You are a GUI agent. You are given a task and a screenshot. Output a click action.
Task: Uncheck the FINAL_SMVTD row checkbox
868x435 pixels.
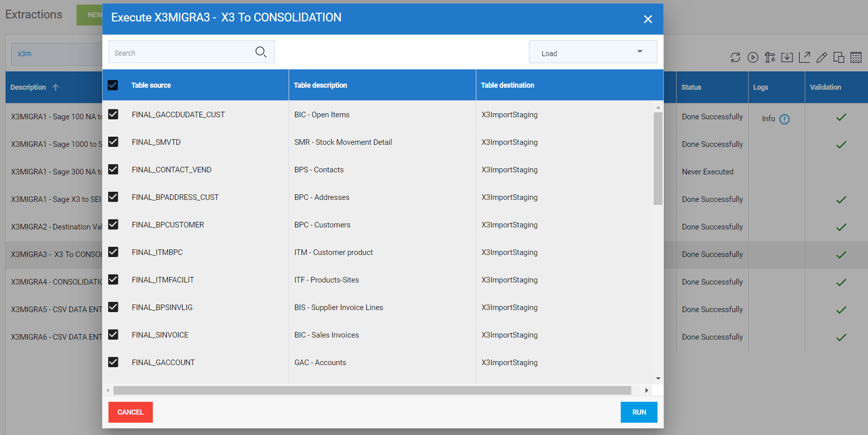tap(113, 142)
